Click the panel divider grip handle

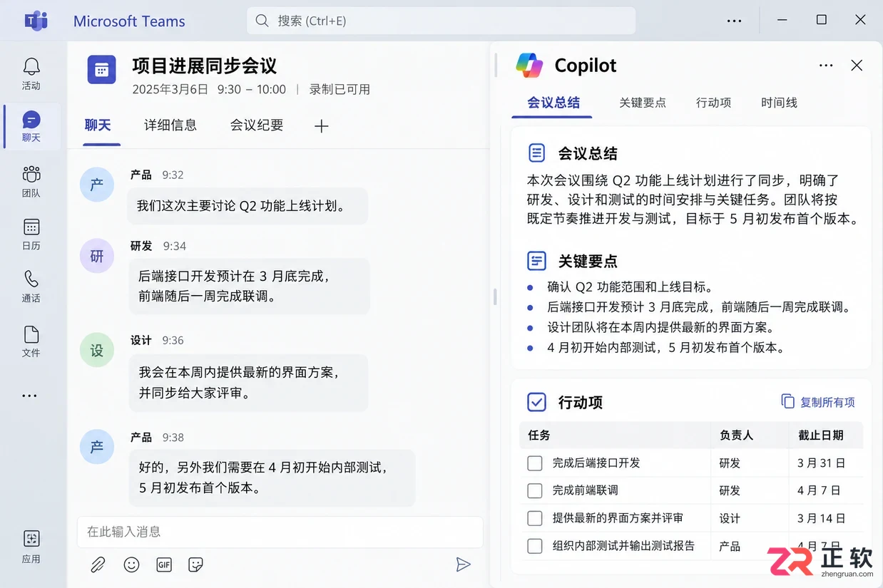(x=495, y=296)
